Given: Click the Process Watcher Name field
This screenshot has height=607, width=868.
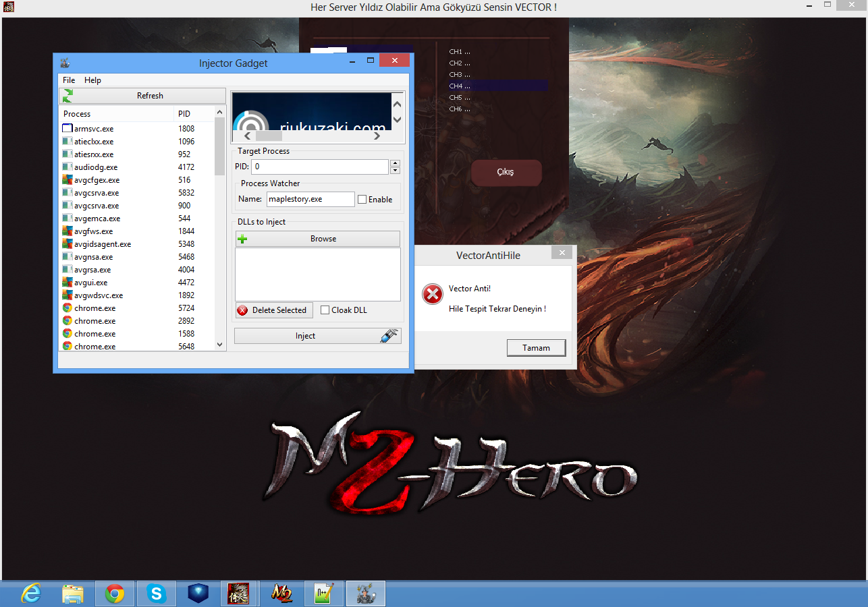Looking at the screenshot, I should (x=310, y=199).
